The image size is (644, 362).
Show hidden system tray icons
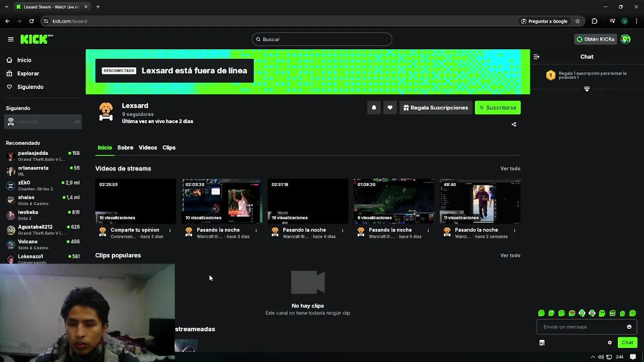[593, 357]
